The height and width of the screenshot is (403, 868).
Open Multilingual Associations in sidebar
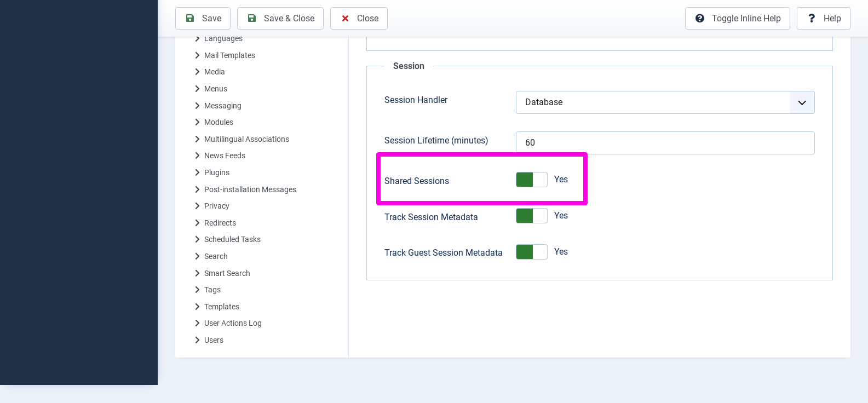pyautogui.click(x=246, y=139)
